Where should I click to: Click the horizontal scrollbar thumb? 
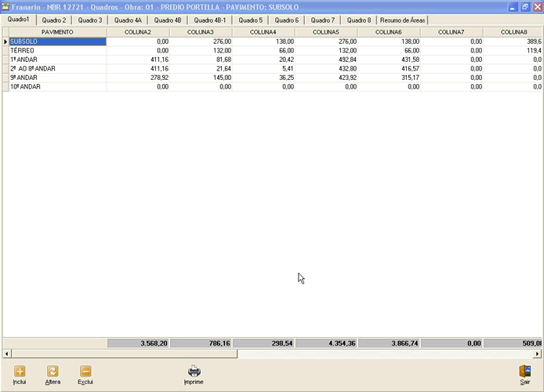tap(124, 354)
